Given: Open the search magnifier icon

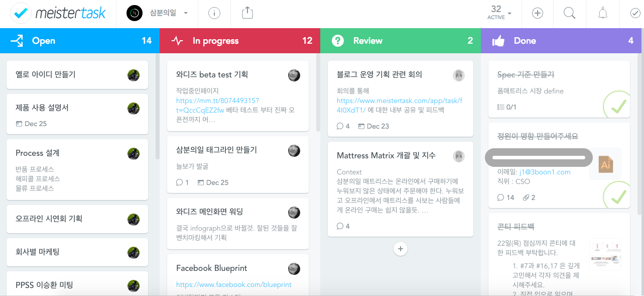Looking at the screenshot, I should (570, 14).
